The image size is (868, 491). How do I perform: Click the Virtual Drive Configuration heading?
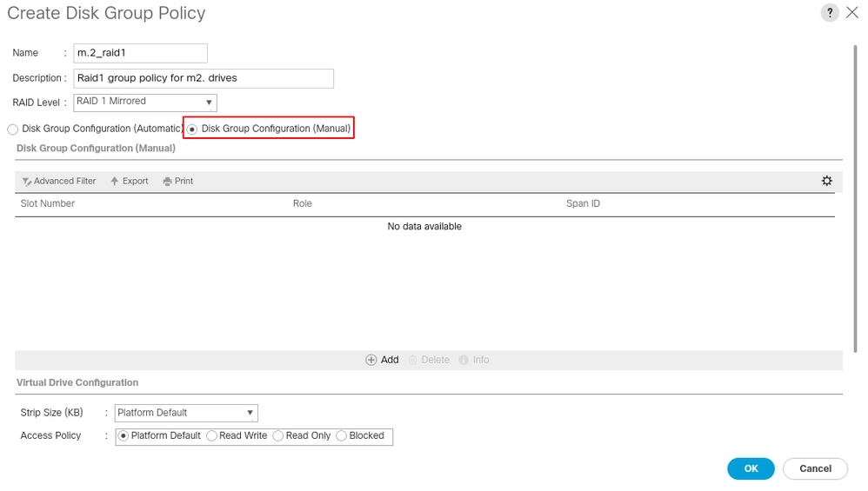pos(77,382)
